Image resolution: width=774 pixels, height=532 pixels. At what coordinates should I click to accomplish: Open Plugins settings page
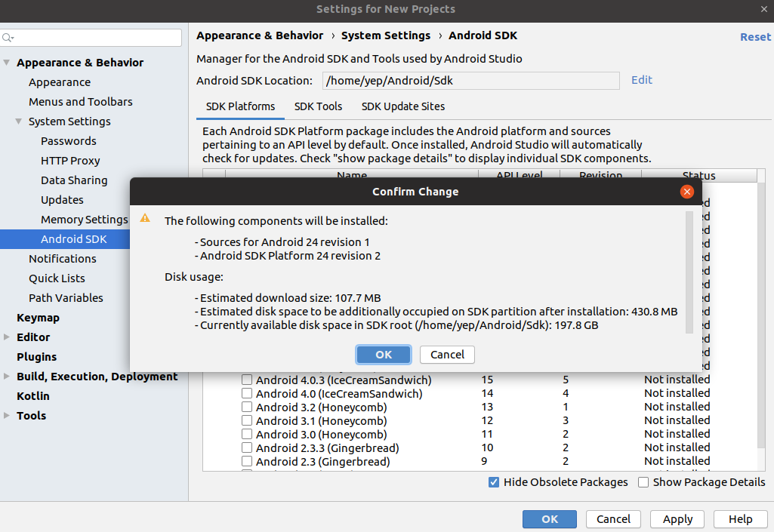[x=36, y=357]
